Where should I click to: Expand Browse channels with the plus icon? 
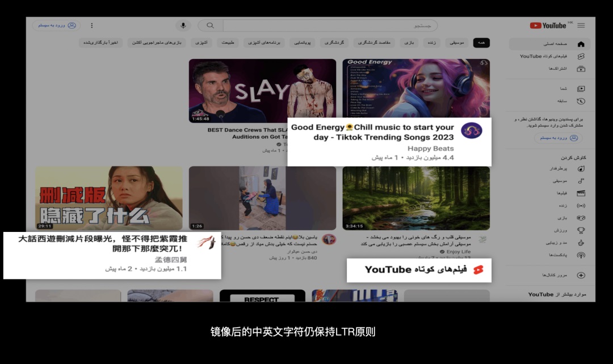pyautogui.click(x=580, y=276)
